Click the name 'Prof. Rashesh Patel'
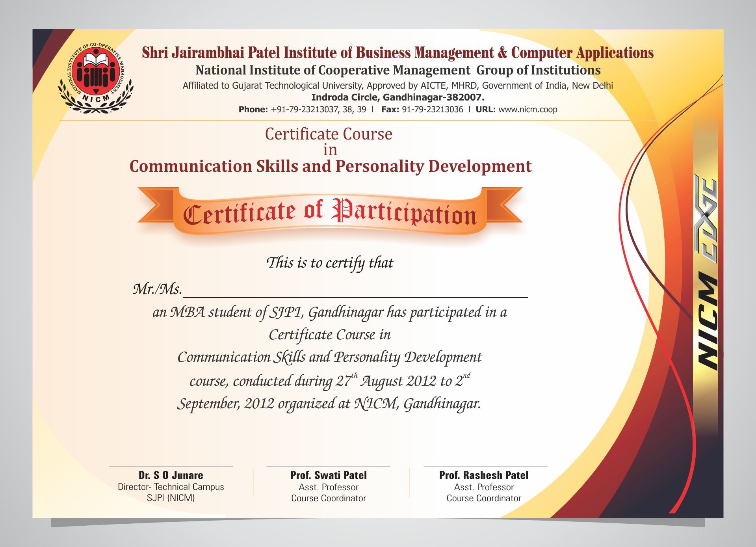Image resolution: width=756 pixels, height=547 pixels. tap(484, 475)
